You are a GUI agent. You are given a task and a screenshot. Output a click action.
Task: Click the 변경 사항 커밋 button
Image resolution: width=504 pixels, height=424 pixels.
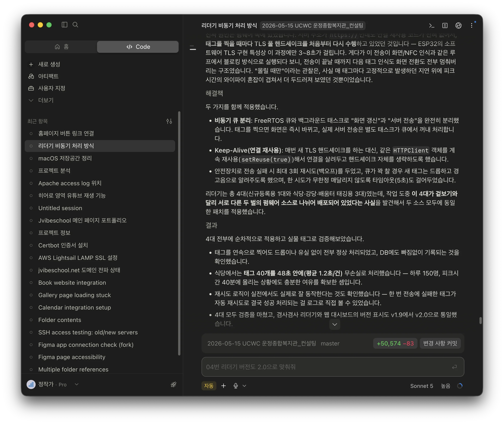tap(440, 343)
